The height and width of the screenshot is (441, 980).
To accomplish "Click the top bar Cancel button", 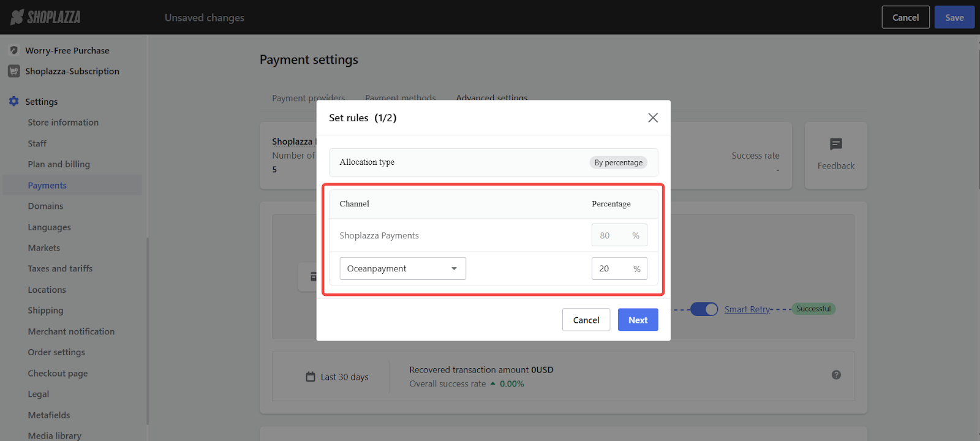I will coord(905,17).
